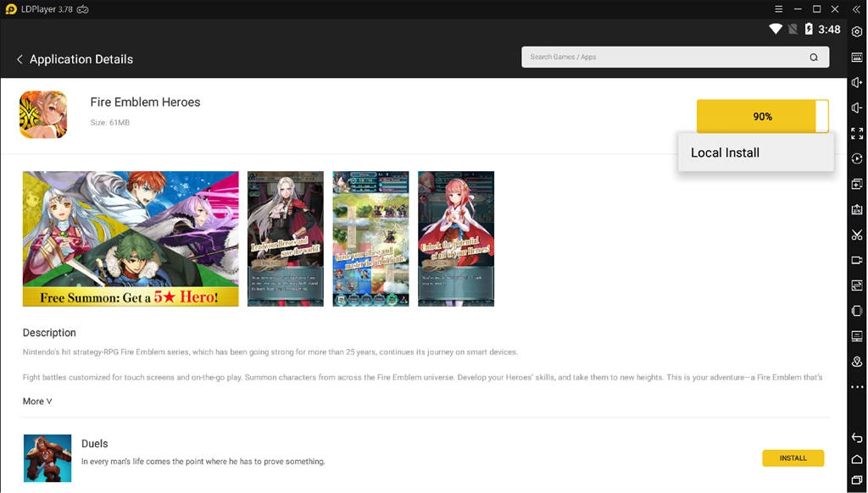Screen dimensions: 868x493
Task: Click Wi-Fi status icon
Action: (776, 30)
